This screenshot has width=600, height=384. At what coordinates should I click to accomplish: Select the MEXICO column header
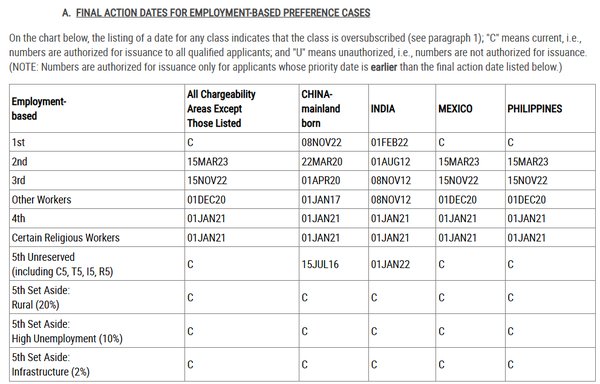coord(455,109)
